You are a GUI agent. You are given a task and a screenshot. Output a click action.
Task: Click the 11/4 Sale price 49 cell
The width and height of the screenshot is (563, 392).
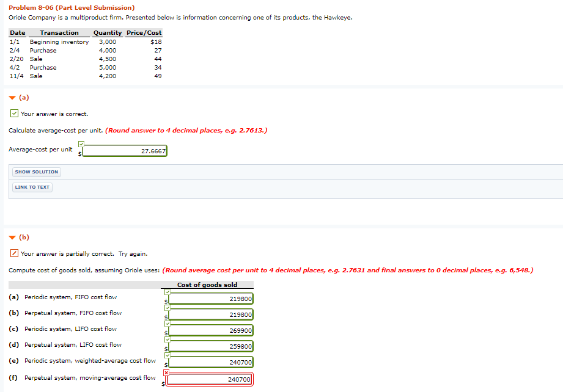pyautogui.click(x=158, y=76)
